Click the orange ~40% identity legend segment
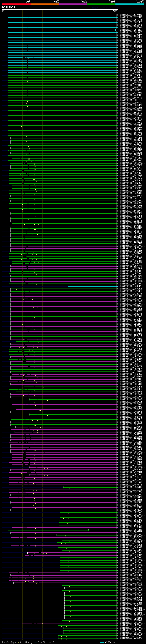The height and width of the screenshot is (644, 146). tap(45, 4)
